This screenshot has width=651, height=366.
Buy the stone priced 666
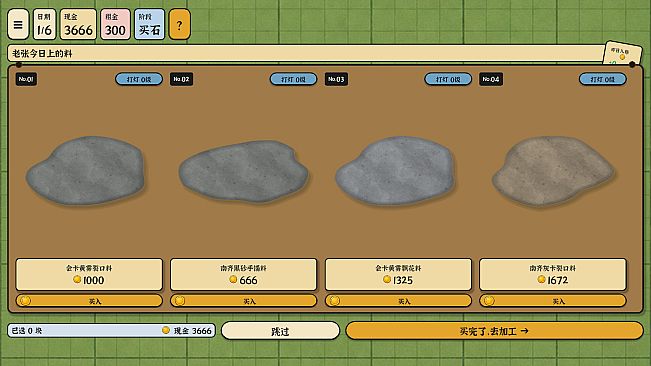click(244, 301)
